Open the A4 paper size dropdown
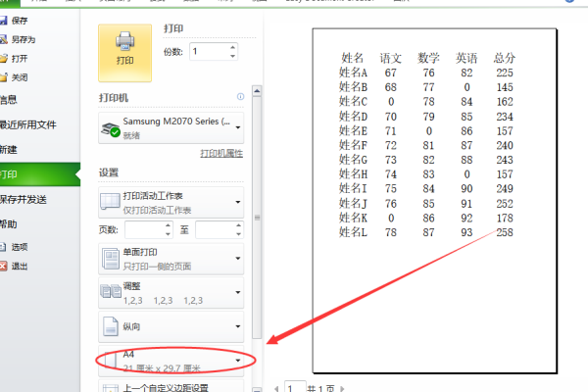The width and height of the screenshot is (588, 392). pos(171,361)
